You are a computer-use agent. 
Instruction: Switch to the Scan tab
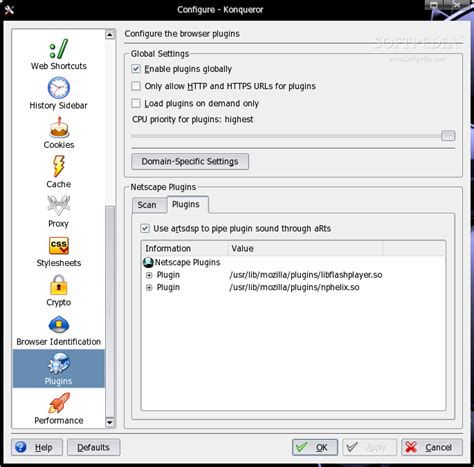(x=149, y=205)
